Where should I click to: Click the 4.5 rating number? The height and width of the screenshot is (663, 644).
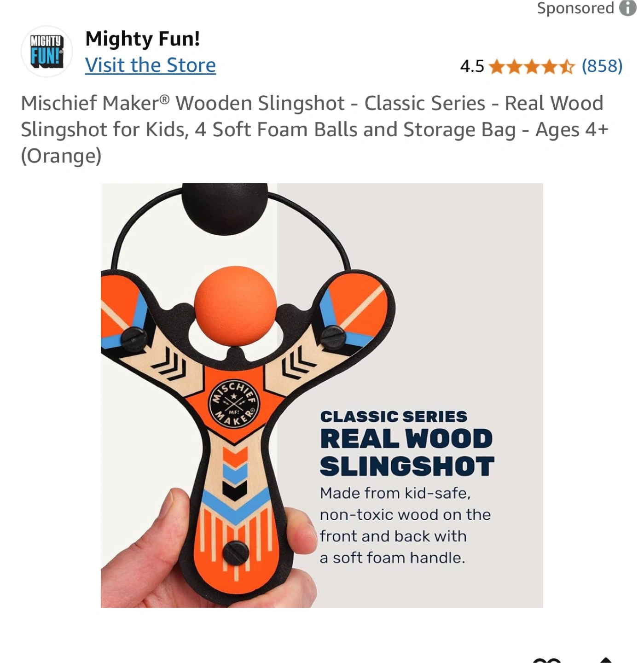coord(472,67)
